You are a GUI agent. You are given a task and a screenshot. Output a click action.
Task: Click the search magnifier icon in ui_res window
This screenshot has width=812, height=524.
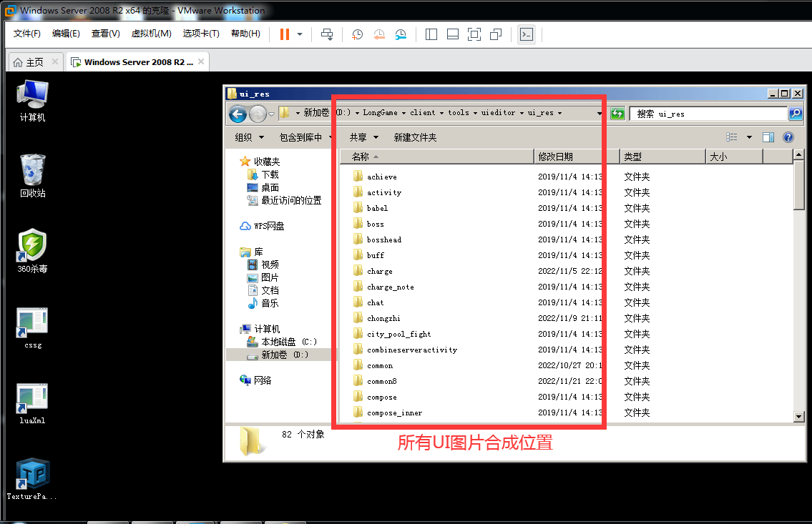pos(796,113)
